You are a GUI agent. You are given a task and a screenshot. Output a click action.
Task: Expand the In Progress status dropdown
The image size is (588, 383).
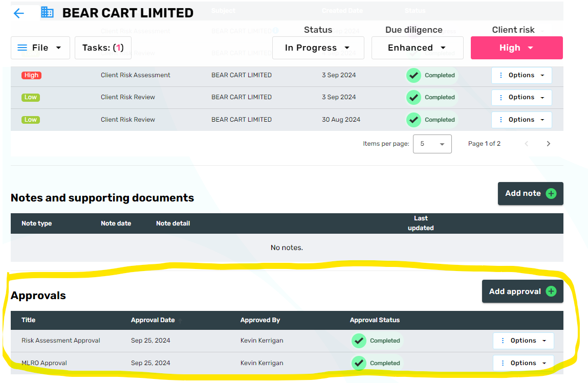pyautogui.click(x=318, y=48)
